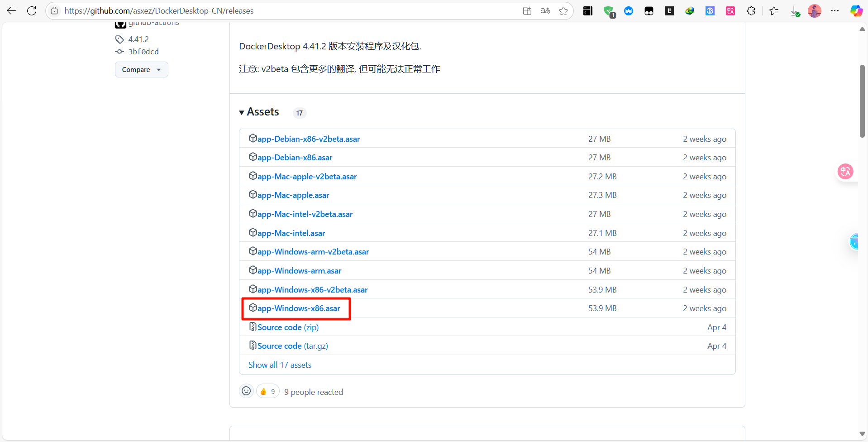Download app-Mac-apple.asar
Screen dimensions: 868x442
point(293,195)
